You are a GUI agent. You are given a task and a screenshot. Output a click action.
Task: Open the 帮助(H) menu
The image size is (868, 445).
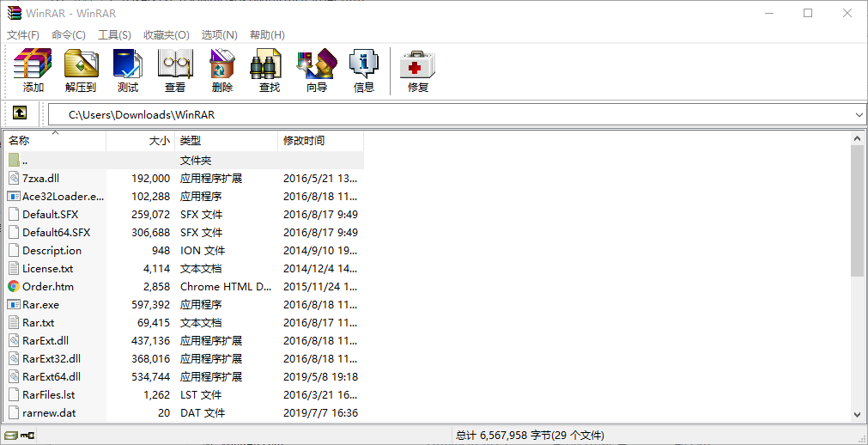(x=267, y=35)
